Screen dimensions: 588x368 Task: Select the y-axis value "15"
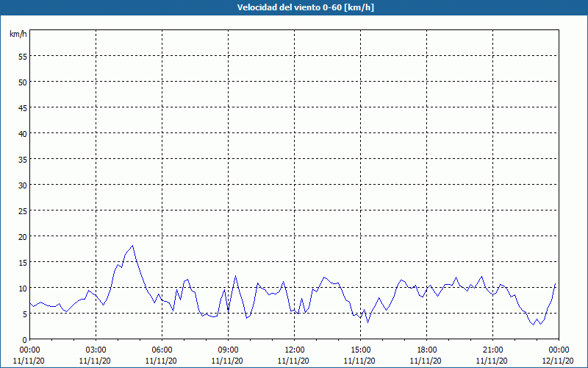click(x=23, y=263)
